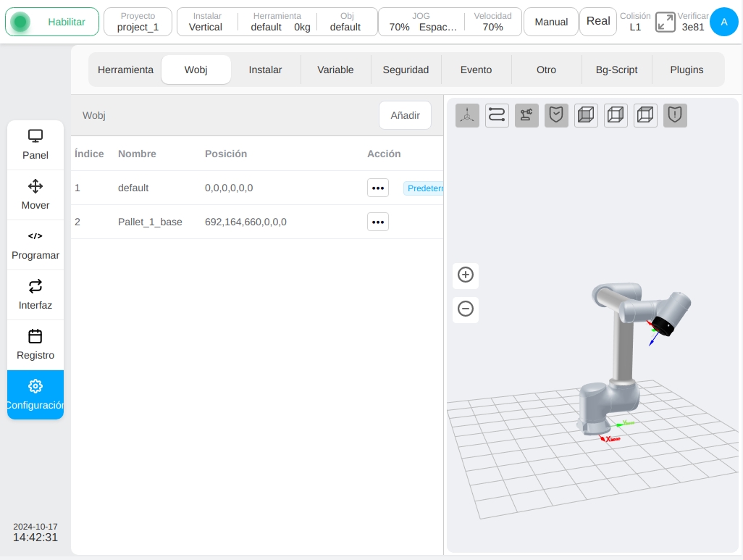The height and width of the screenshot is (560, 743).
Task: Click the Añadir button
Action: pos(405,115)
